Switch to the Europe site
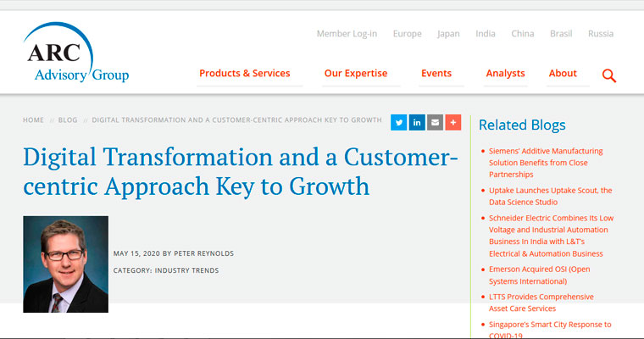The height and width of the screenshot is (339, 644). pyautogui.click(x=407, y=34)
